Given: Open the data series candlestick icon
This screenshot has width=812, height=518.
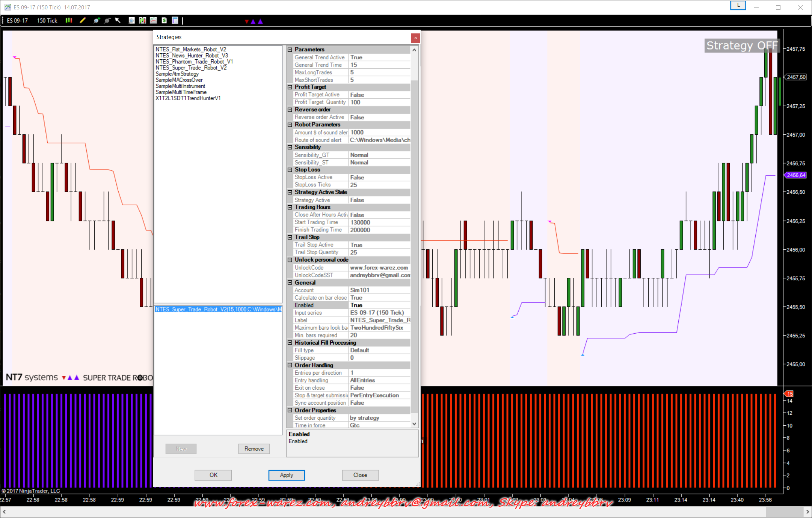Looking at the screenshot, I should pyautogui.click(x=142, y=21).
